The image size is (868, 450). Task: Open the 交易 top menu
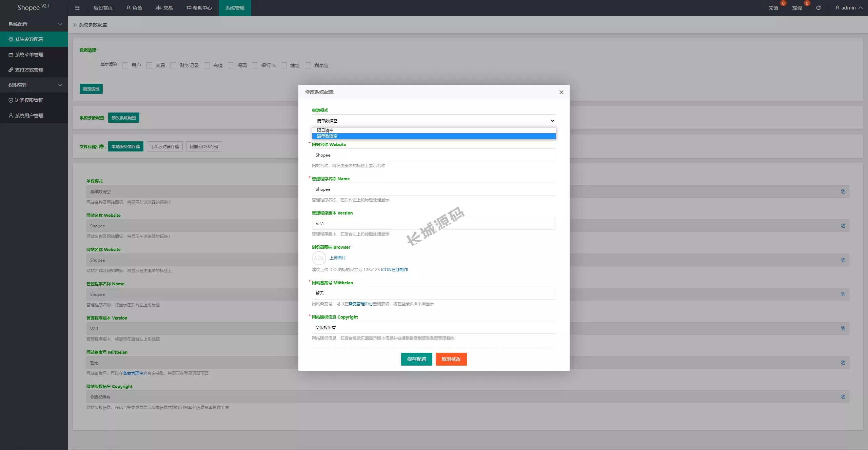(x=164, y=8)
